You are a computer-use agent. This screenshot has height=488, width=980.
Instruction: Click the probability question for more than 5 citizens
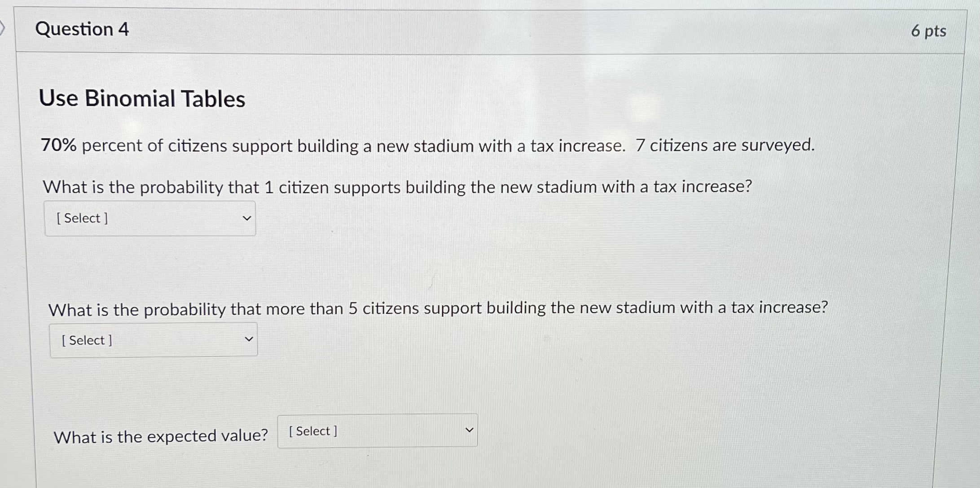[x=438, y=308]
